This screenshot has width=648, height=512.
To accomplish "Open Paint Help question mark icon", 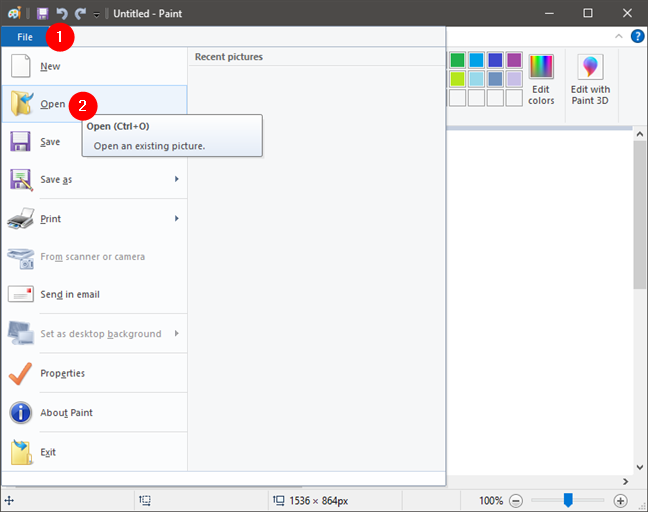I will click(x=637, y=36).
